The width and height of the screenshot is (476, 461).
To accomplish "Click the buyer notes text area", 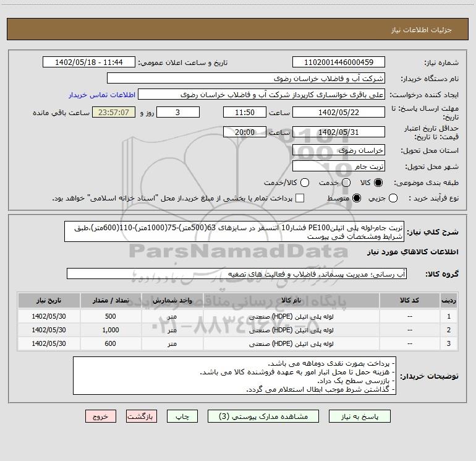I will coord(234,376).
